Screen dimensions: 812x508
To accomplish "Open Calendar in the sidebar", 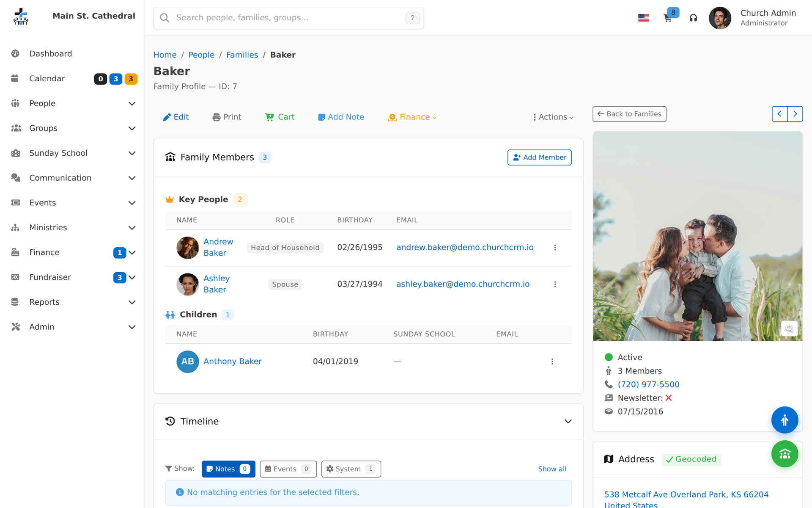I will [x=72, y=79].
